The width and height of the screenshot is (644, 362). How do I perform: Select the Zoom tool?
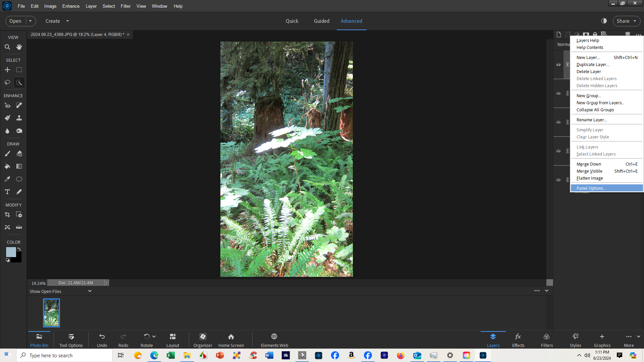(7, 47)
